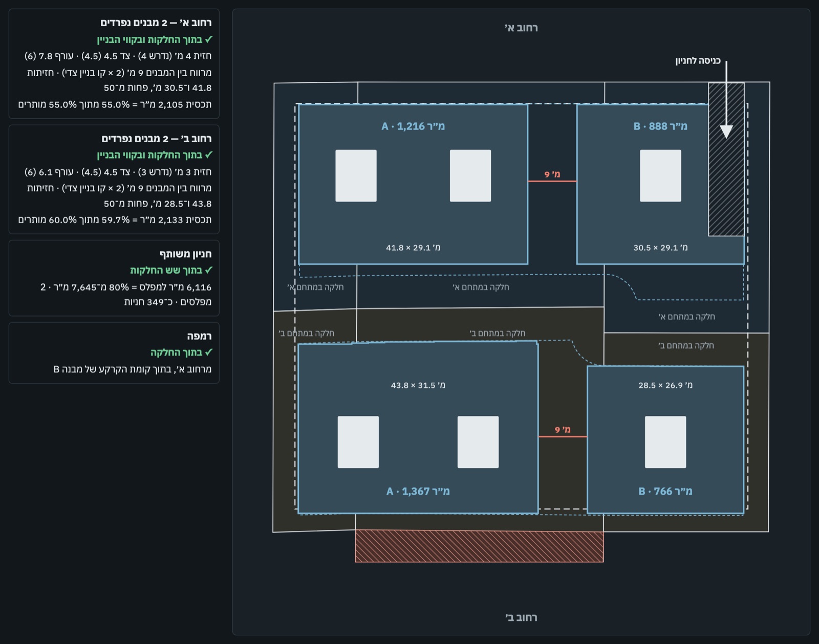Click the right white core in building A 1,367
The image size is (819, 644).
(x=478, y=442)
